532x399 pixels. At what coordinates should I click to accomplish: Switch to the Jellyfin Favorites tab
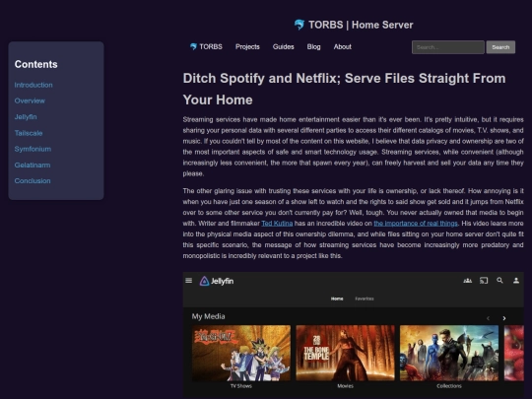point(365,299)
